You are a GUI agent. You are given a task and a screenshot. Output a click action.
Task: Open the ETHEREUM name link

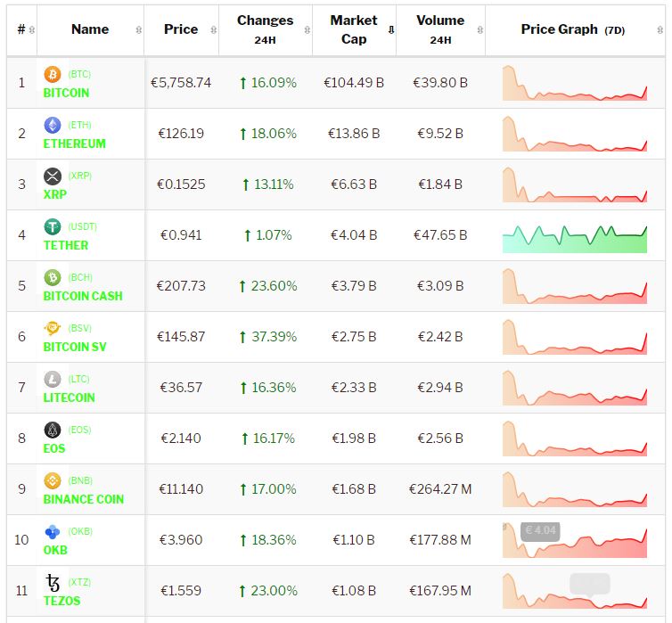(x=74, y=143)
